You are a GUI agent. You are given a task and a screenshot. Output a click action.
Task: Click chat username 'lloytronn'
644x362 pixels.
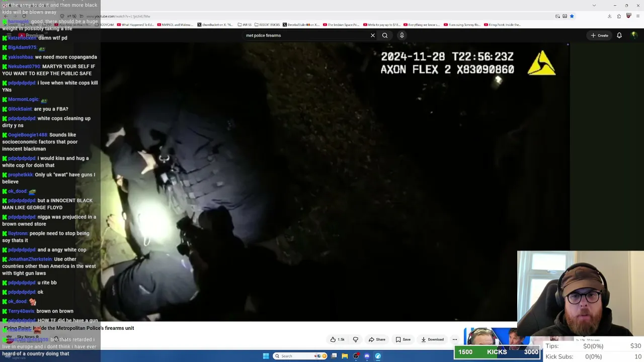18,233
